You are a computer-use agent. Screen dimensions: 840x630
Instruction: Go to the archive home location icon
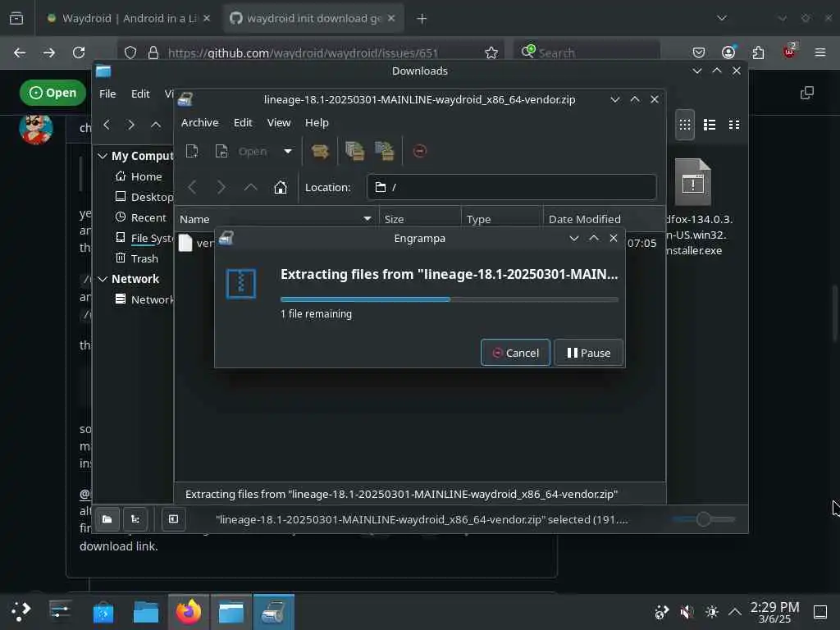pos(281,188)
